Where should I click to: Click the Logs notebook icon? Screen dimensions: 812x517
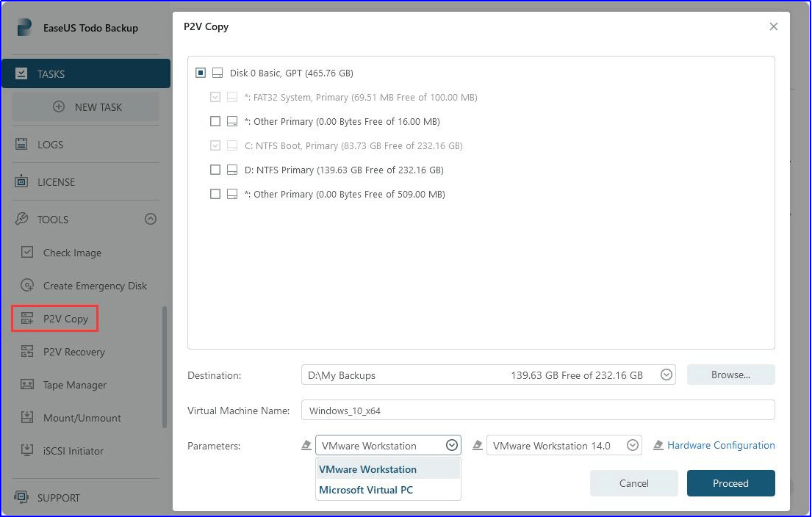coord(21,144)
